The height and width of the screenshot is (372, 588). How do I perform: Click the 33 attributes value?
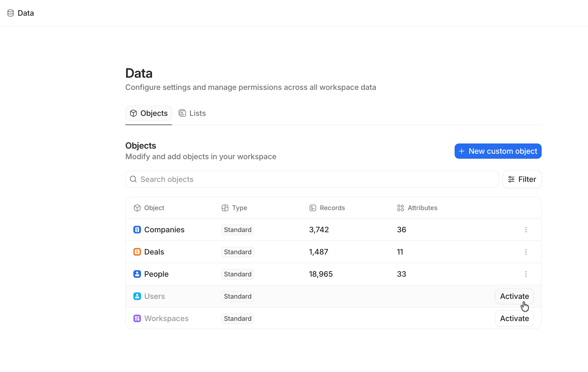tap(401, 274)
